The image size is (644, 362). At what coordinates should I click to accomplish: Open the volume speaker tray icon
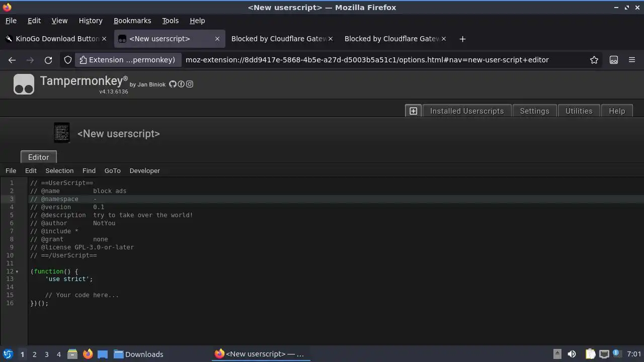[572, 354]
